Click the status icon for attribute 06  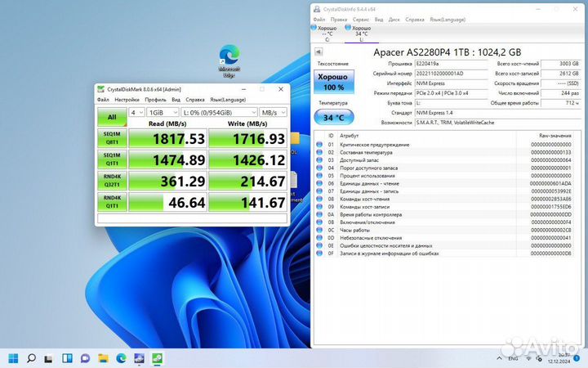tap(319, 184)
